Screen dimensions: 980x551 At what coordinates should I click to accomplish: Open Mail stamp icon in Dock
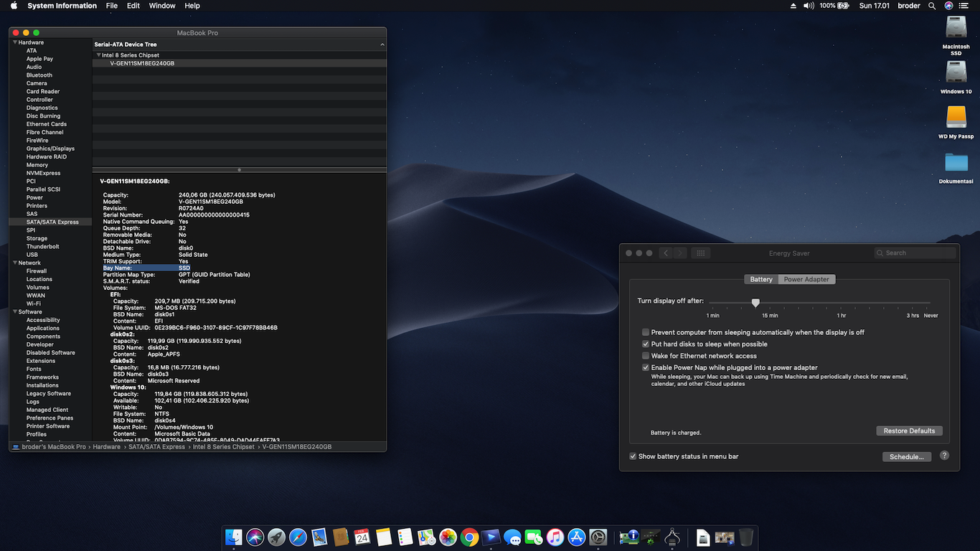319,537
